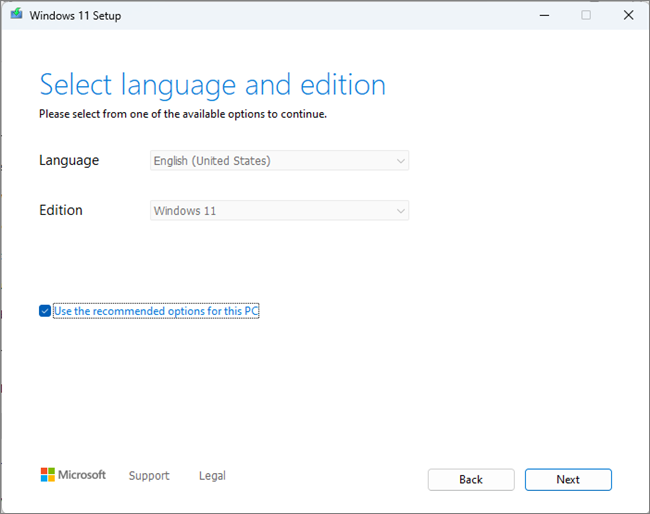
Task: Uncheck the recommended options checkbox box
Action: (x=45, y=311)
